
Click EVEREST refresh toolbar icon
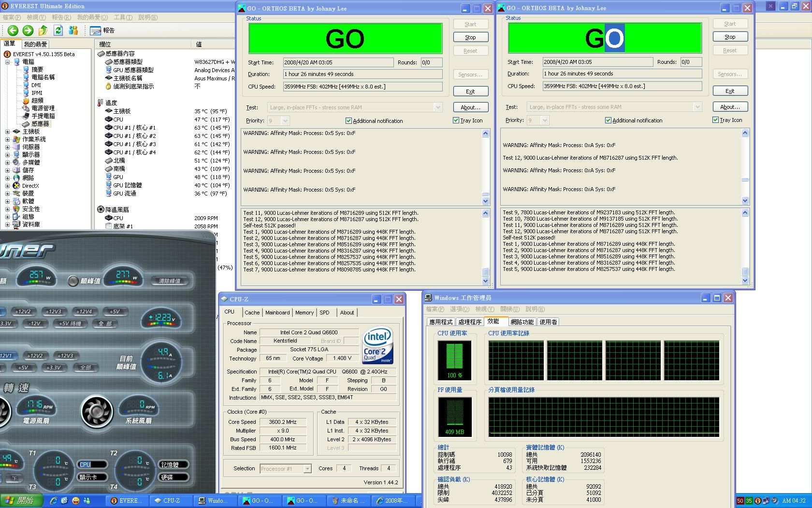(58, 30)
